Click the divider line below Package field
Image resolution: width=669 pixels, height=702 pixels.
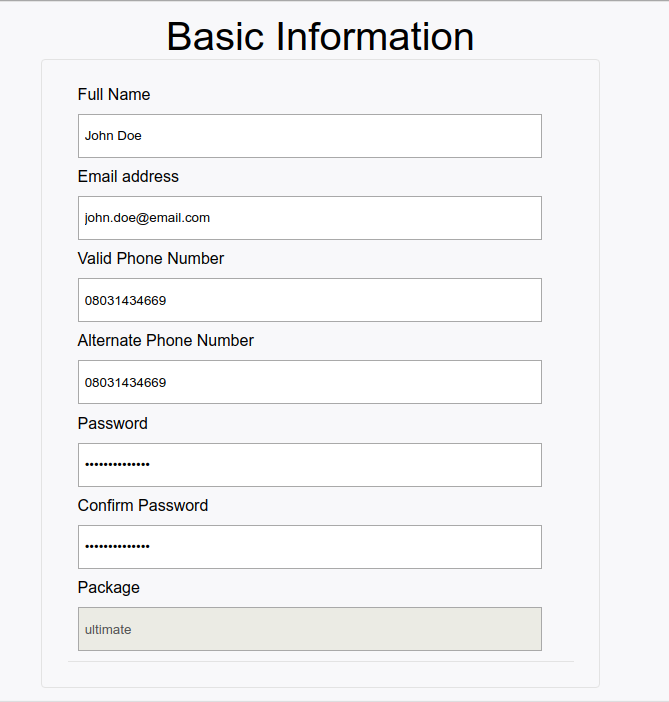[320, 661]
